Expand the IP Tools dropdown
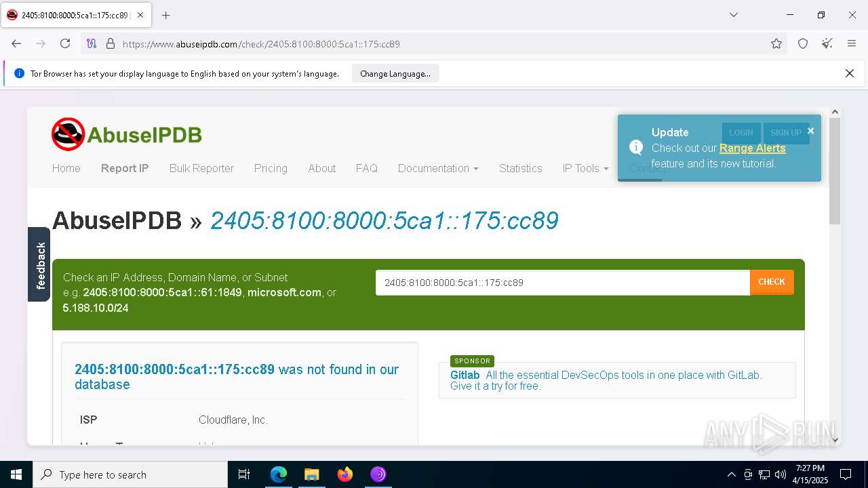Image resolution: width=868 pixels, height=488 pixels. 585,168
